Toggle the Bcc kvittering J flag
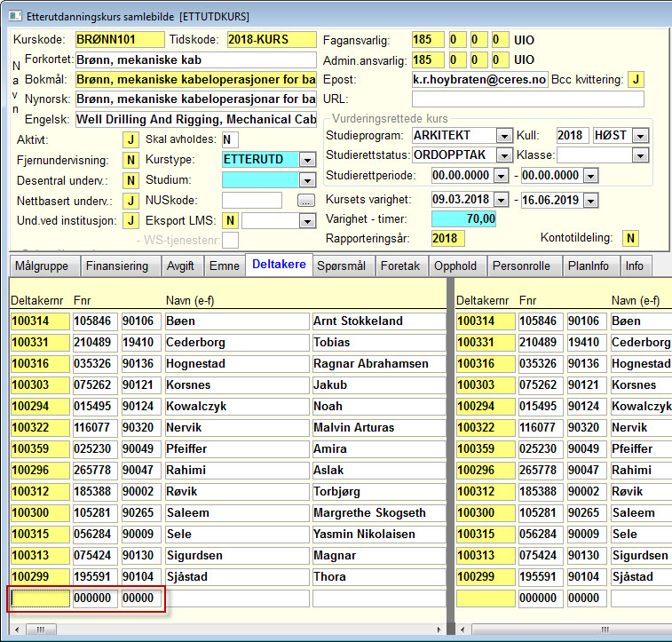The image size is (672, 642). point(636,80)
